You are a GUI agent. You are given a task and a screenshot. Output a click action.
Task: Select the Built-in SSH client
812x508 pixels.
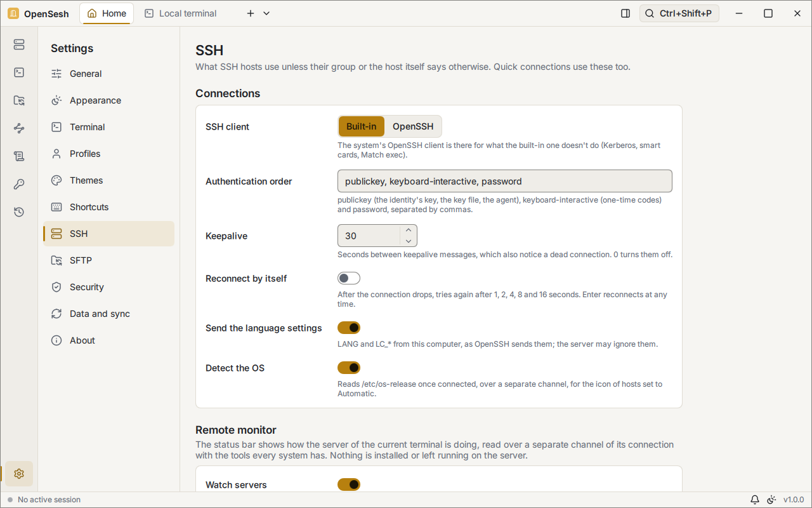pyautogui.click(x=362, y=126)
